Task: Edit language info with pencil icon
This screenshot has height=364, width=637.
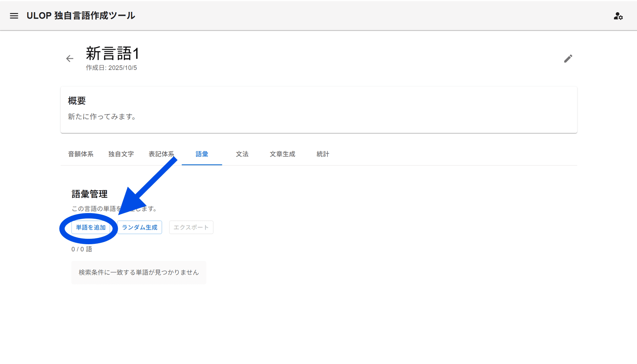Action: 568,59
